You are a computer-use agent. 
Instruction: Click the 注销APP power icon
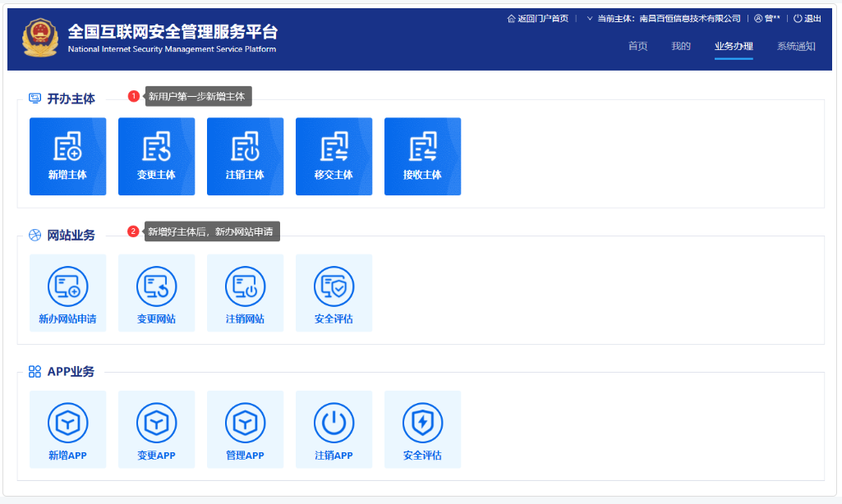tap(334, 429)
